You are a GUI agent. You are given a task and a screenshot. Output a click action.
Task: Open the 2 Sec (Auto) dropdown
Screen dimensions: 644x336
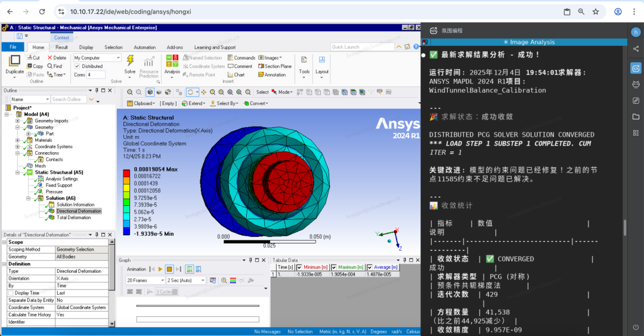click(185, 280)
